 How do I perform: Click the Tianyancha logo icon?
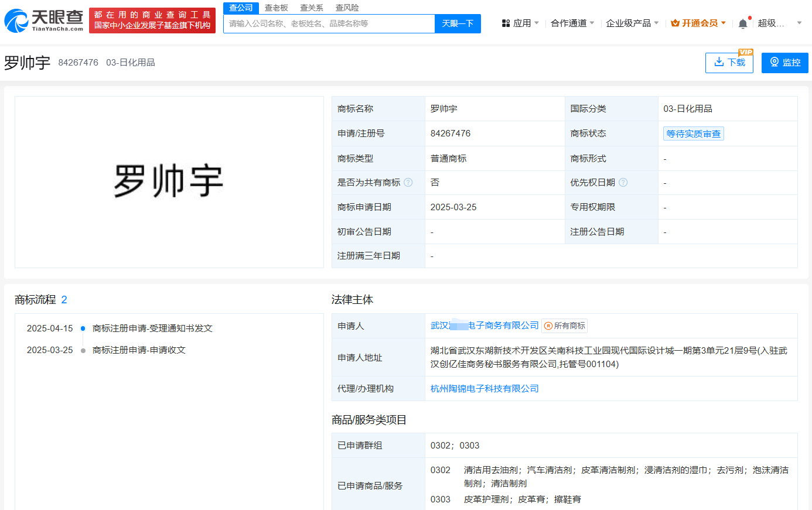tap(16, 21)
